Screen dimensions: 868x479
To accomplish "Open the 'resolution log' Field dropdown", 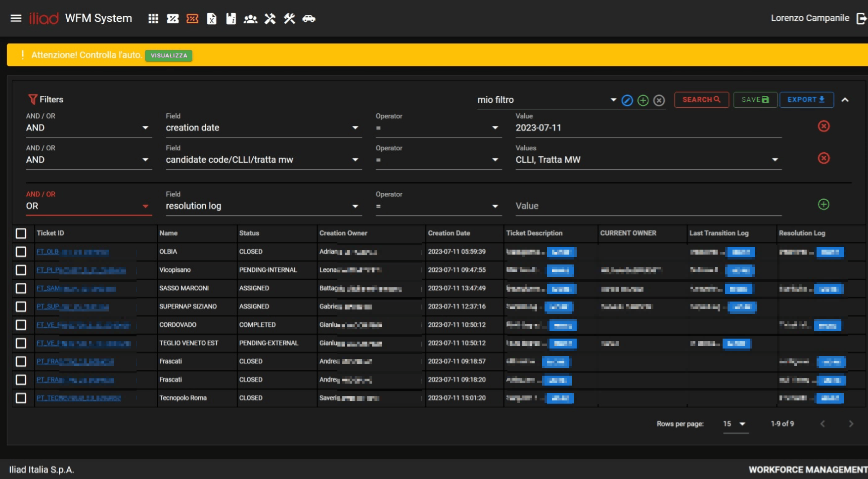I will click(264, 206).
